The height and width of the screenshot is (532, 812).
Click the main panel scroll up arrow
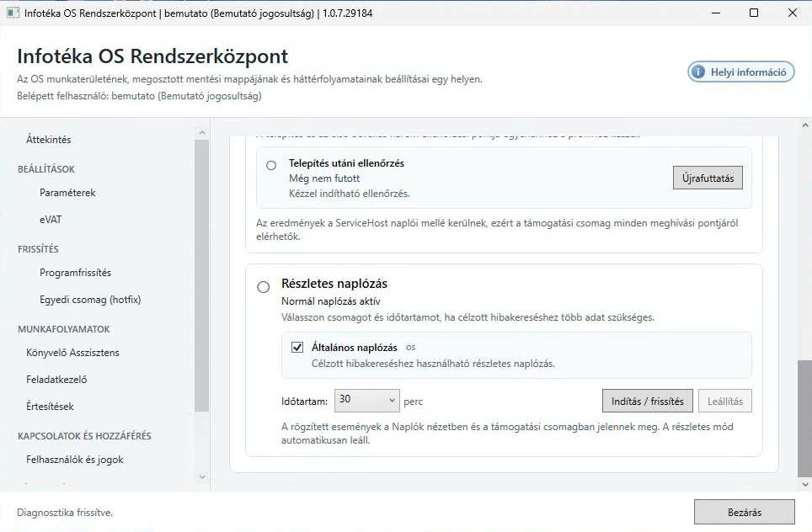804,125
